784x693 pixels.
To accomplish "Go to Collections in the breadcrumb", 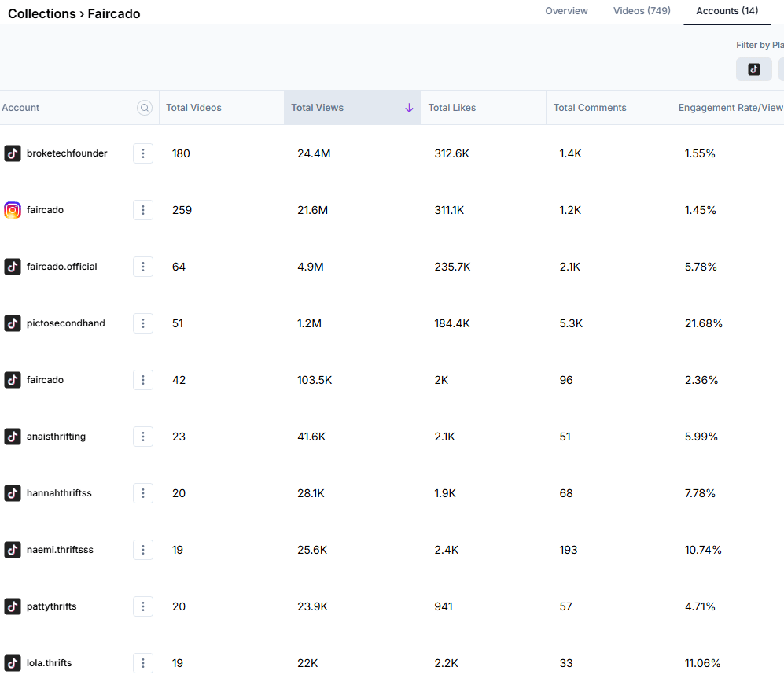I will 41,13.
